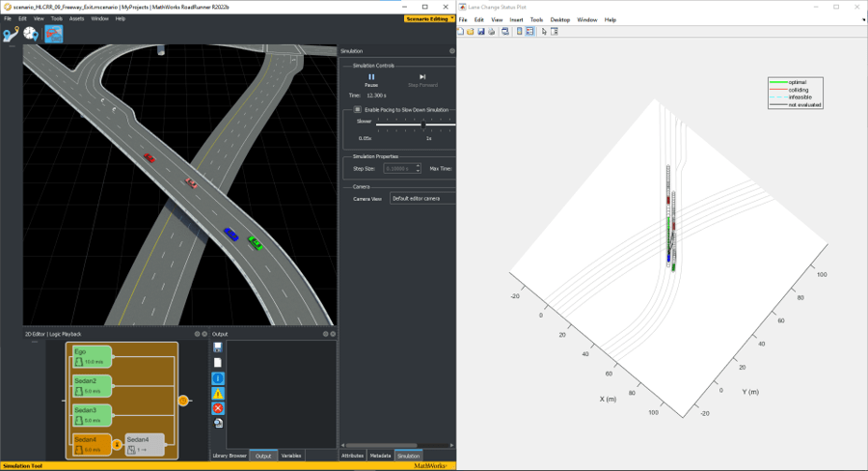Open the Scenario Editing mode dropdown

(428, 18)
